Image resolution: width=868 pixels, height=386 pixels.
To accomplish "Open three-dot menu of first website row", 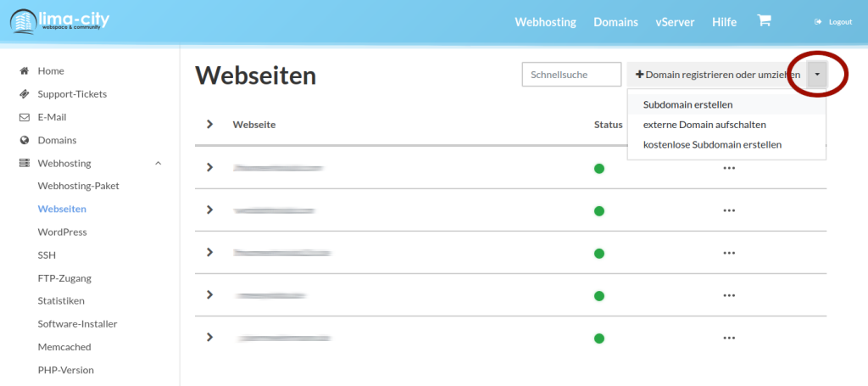I will (x=728, y=168).
